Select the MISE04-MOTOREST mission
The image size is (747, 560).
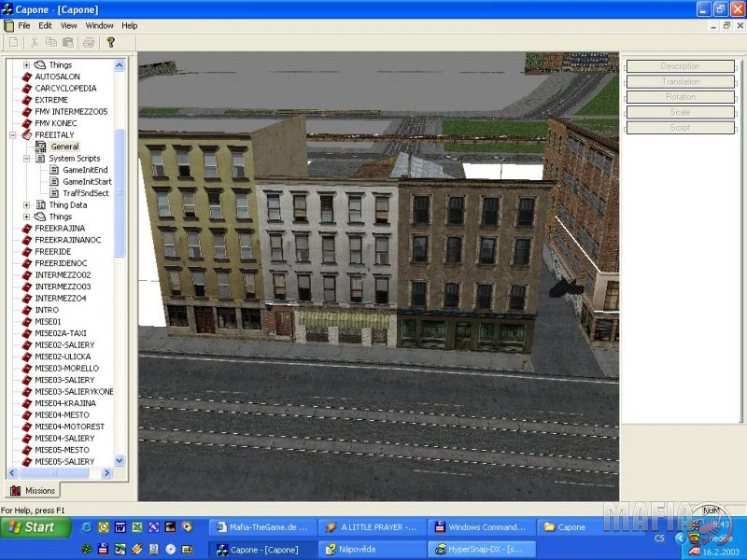click(x=70, y=427)
